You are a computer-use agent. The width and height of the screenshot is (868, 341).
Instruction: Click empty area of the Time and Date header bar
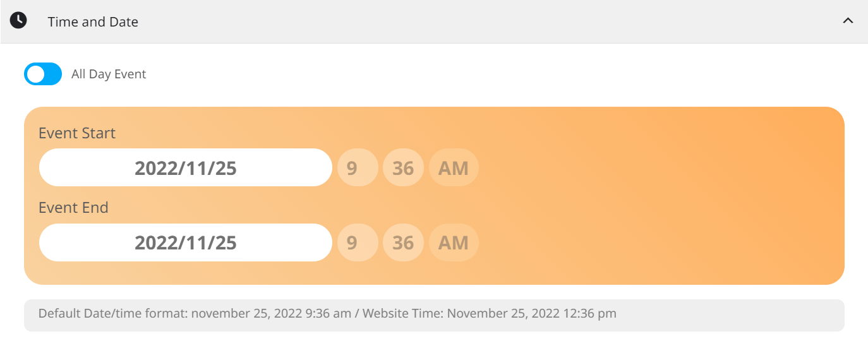[x=474, y=21]
